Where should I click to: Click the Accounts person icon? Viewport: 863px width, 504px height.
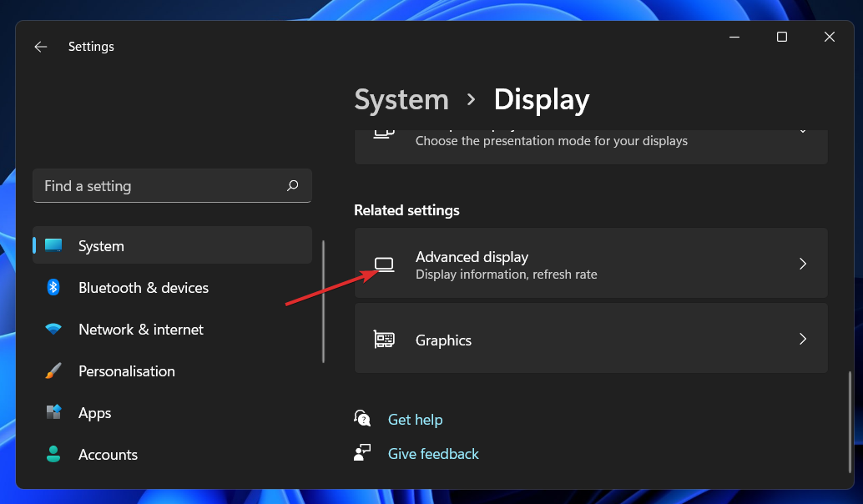click(53, 454)
